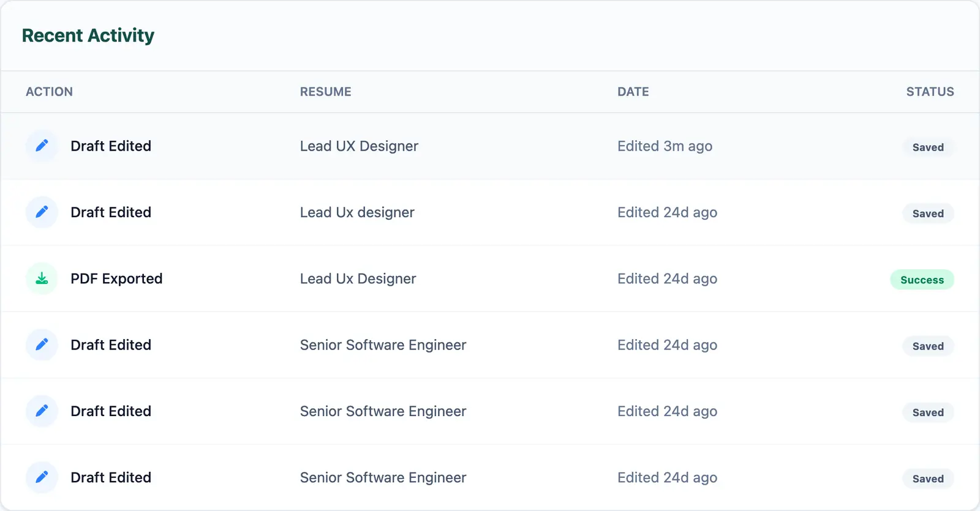Click pencil icon of last Senior Software Engineer row
The height and width of the screenshot is (511, 980).
(x=42, y=477)
